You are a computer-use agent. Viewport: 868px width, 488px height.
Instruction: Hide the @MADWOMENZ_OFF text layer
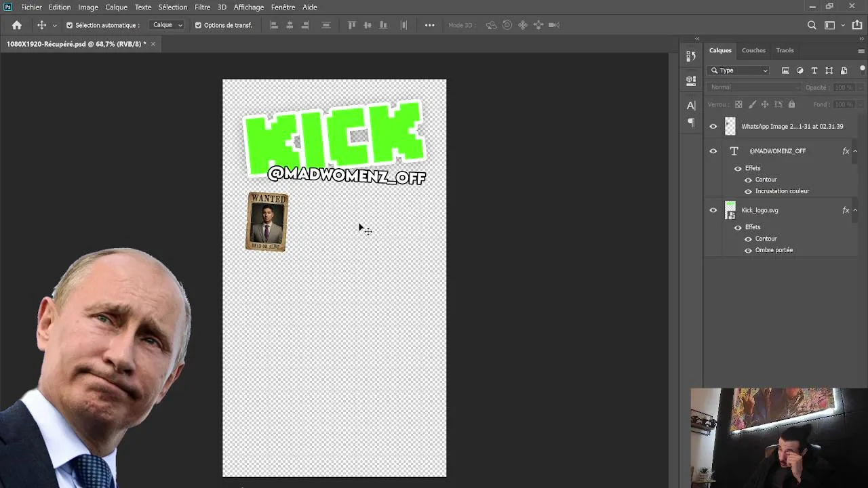pyautogui.click(x=713, y=151)
